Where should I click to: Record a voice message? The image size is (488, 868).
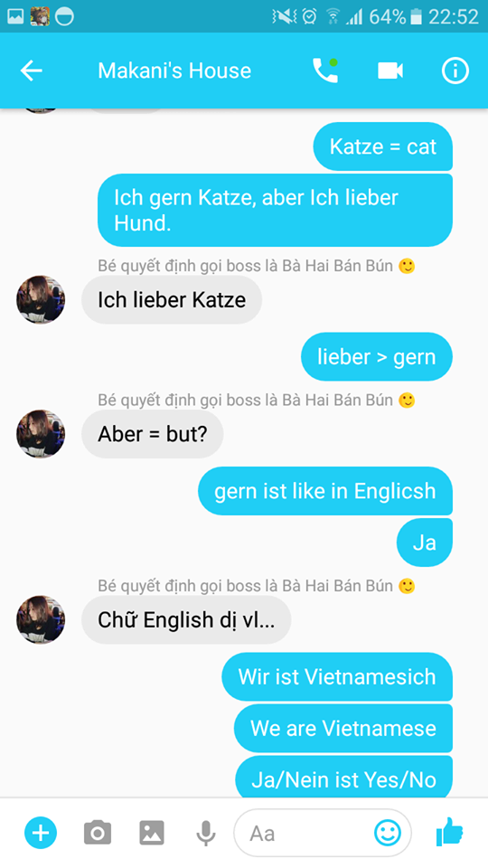(x=206, y=833)
